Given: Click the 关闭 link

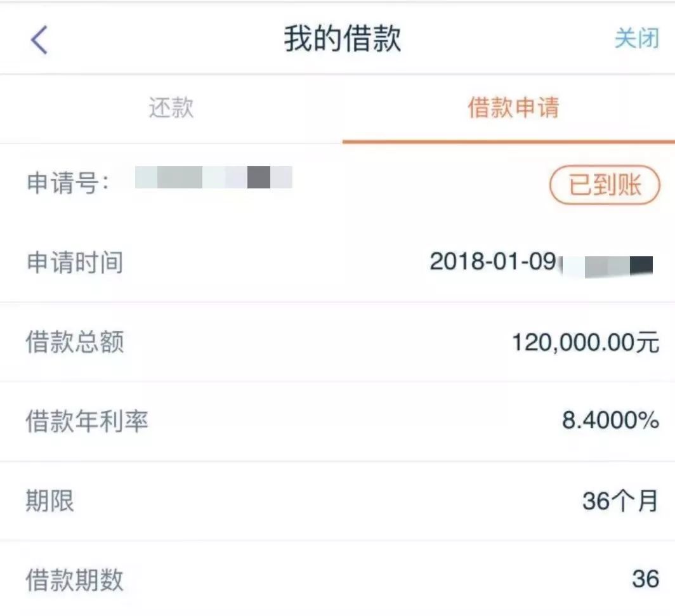Looking at the screenshot, I should [636, 39].
